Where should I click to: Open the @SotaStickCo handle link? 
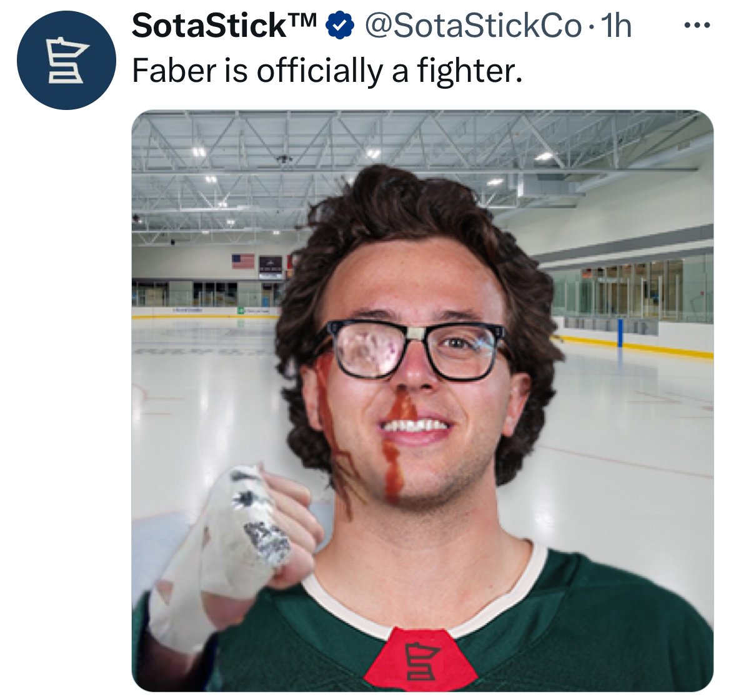(x=474, y=26)
